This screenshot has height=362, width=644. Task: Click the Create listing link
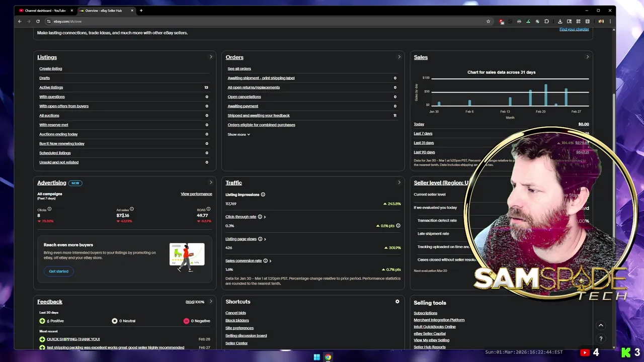pyautogui.click(x=51, y=68)
